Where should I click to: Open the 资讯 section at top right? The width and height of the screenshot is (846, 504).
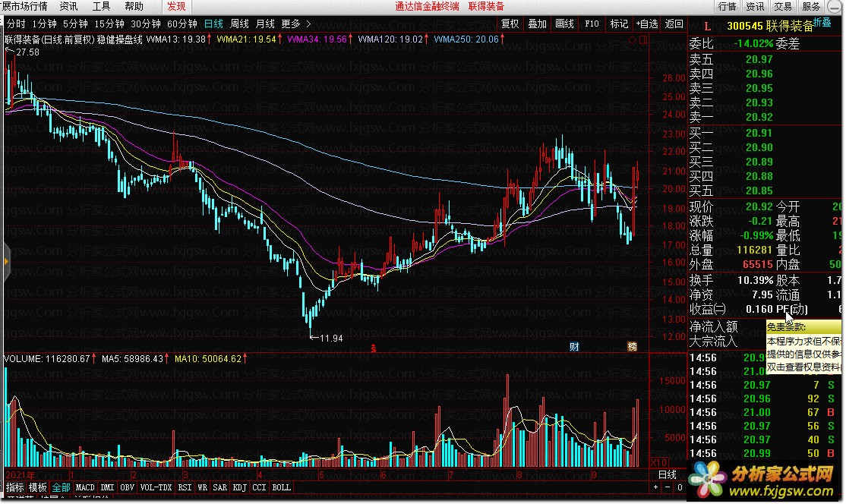755,7
